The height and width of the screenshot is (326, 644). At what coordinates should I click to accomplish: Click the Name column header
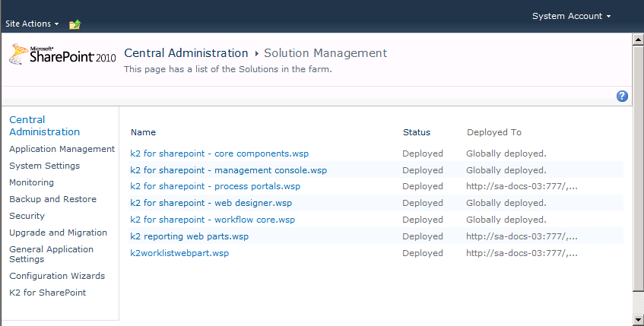pyautogui.click(x=144, y=132)
